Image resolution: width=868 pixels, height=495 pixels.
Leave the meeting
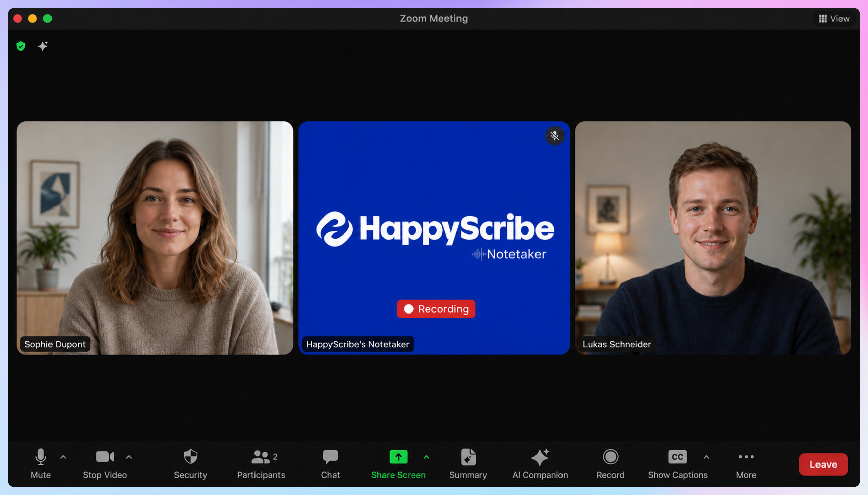823,464
